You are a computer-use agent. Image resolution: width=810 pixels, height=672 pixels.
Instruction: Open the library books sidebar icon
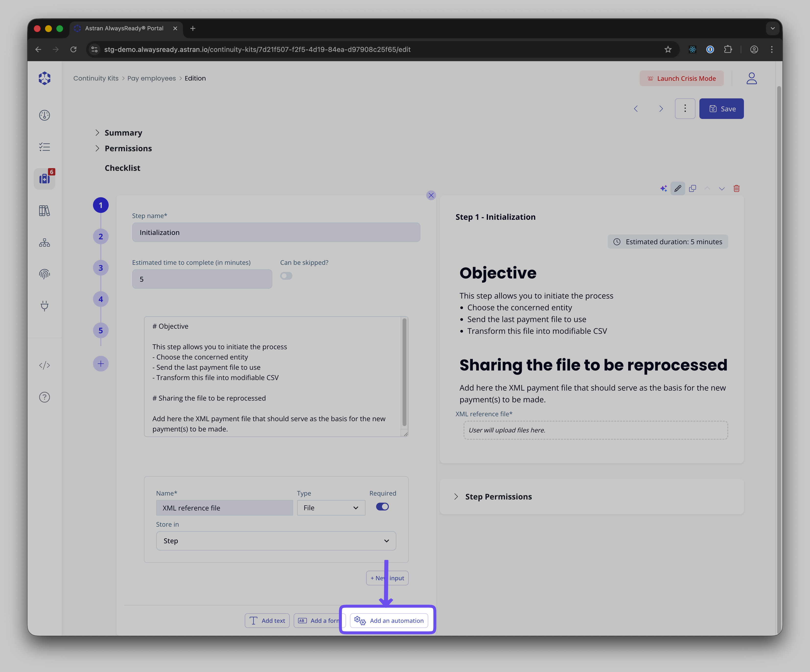[x=44, y=211]
